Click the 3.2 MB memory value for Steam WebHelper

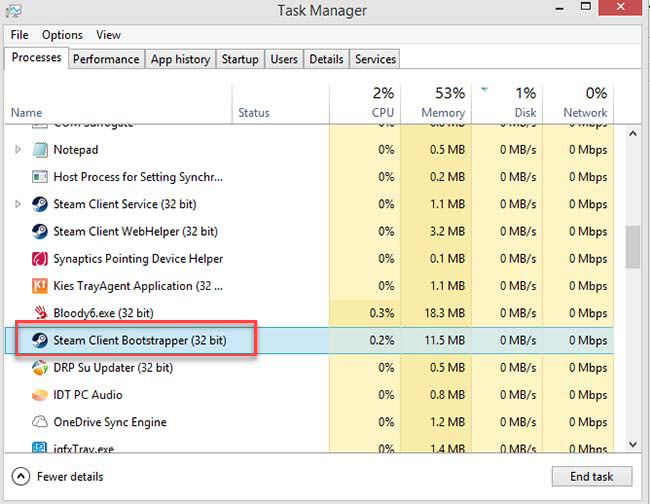point(447,231)
